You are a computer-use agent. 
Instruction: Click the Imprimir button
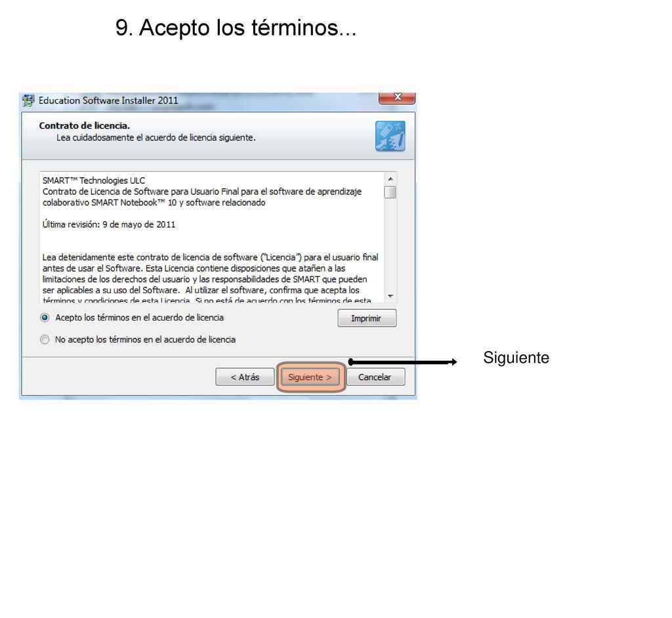point(367,318)
